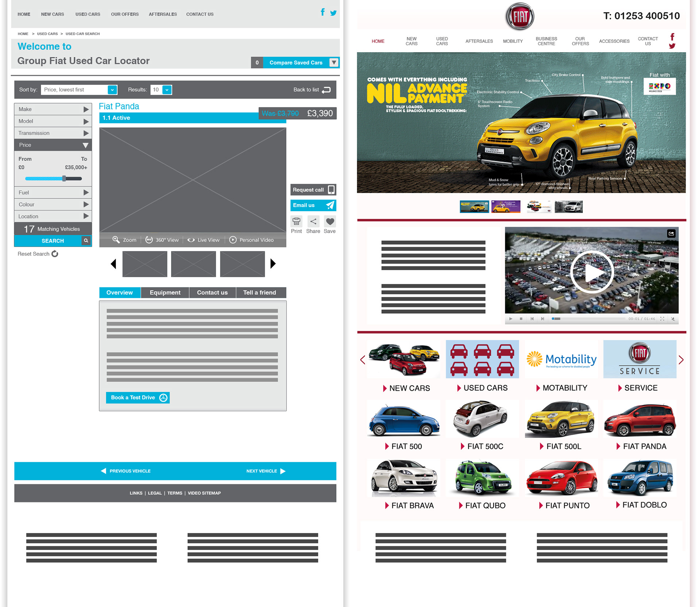Click share icon on video corner
The width and height of the screenshot is (700, 607).
click(x=671, y=233)
